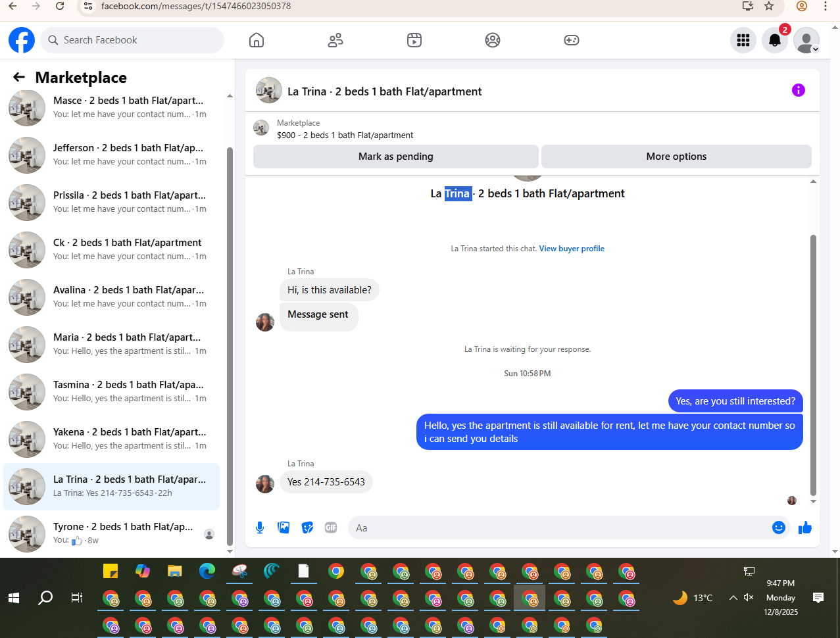Choose a GIF
Viewport: 840px width, 638px height.
click(331, 528)
